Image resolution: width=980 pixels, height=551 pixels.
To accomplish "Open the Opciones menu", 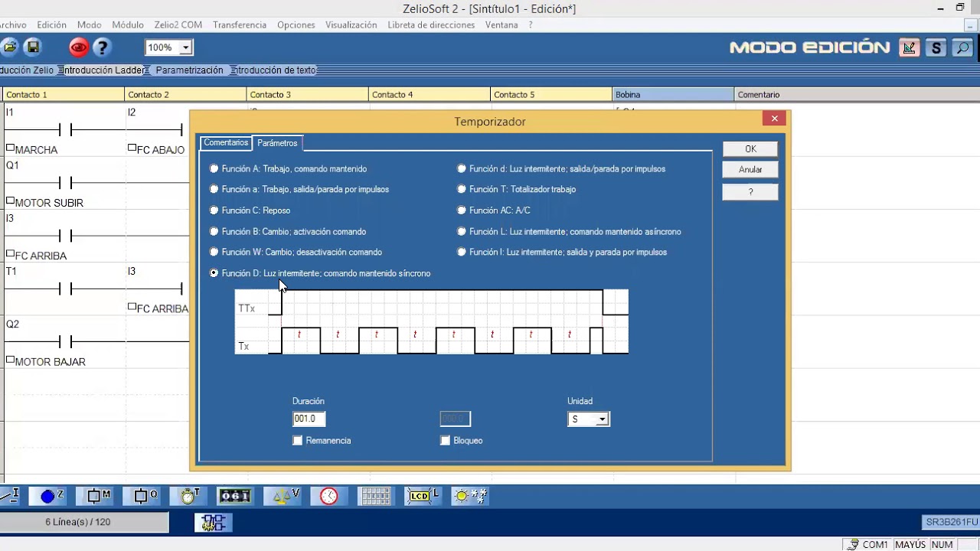I will click(296, 24).
